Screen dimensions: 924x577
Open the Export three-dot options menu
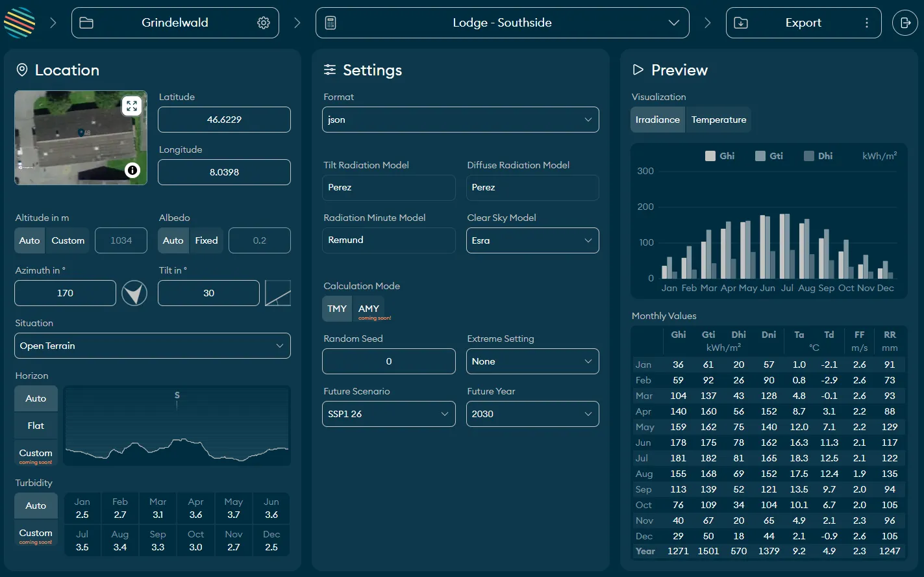point(867,22)
